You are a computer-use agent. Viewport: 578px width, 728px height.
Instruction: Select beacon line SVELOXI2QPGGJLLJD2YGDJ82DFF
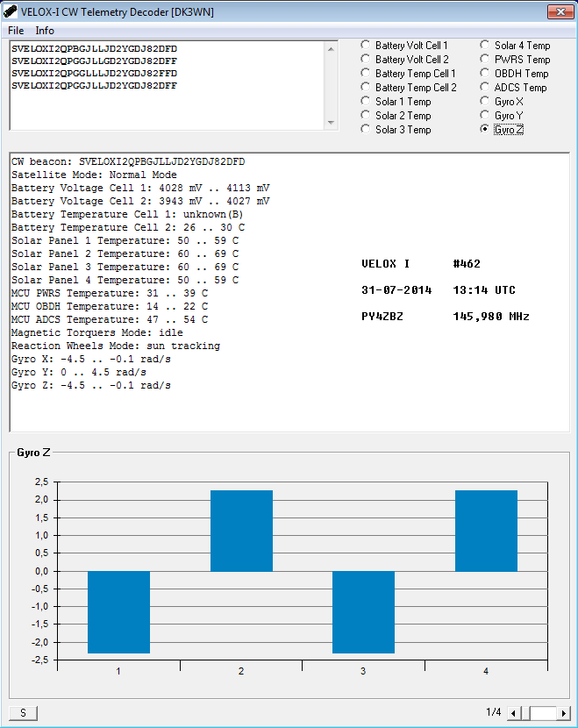(94, 85)
